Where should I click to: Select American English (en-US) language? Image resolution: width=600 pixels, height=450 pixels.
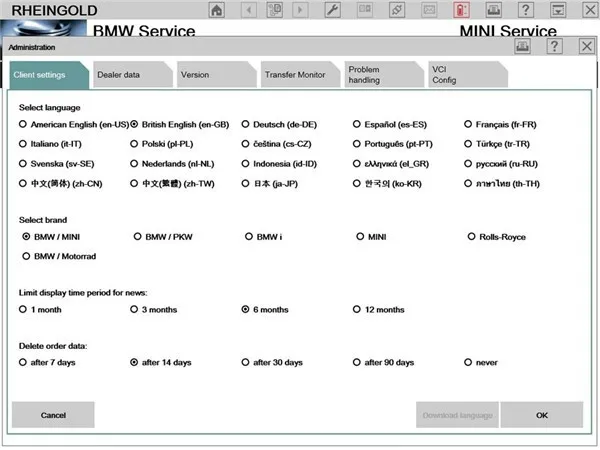coord(74,124)
